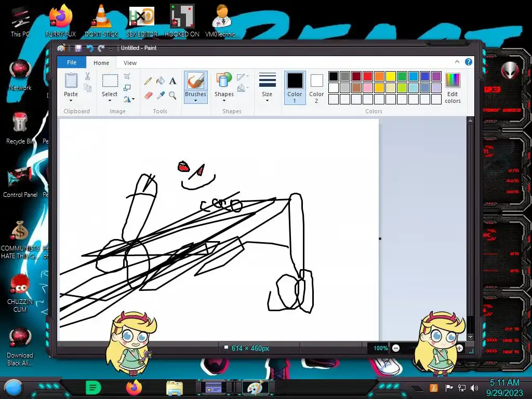Select the Color picker eyedropper tool
Image resolution: width=532 pixels, height=399 pixels.
tap(160, 96)
